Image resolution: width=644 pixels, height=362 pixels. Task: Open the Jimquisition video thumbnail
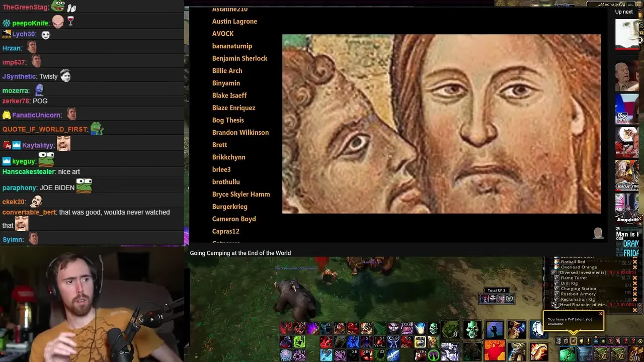click(x=627, y=208)
